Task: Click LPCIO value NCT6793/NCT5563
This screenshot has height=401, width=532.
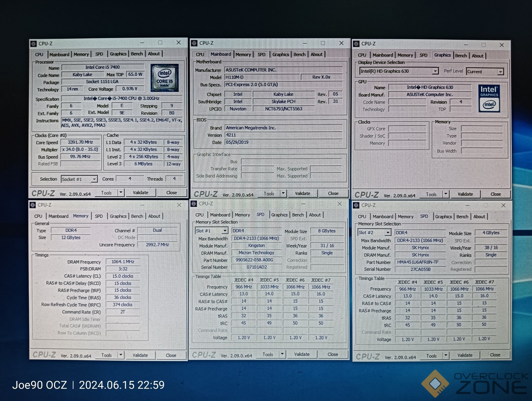Action: tap(284, 109)
